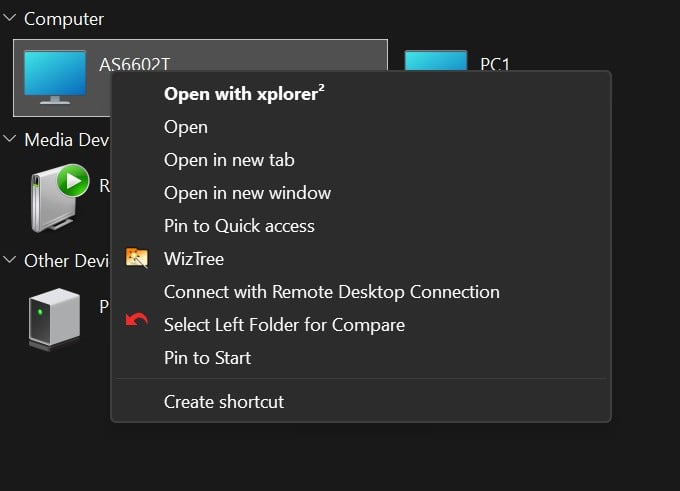Click the PC1 computer monitor icon
The image size is (680, 491).
435,61
